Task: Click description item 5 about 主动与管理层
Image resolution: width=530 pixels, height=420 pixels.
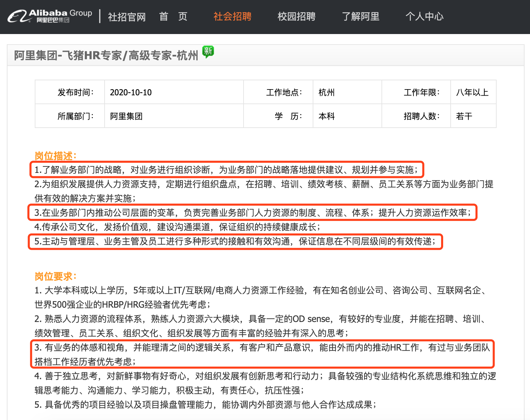Action: point(235,241)
